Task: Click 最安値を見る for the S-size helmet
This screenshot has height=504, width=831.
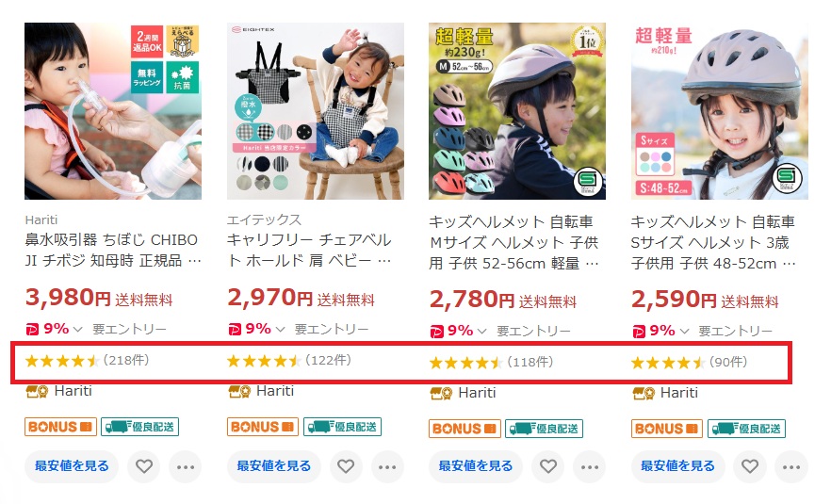Action: [x=677, y=466]
